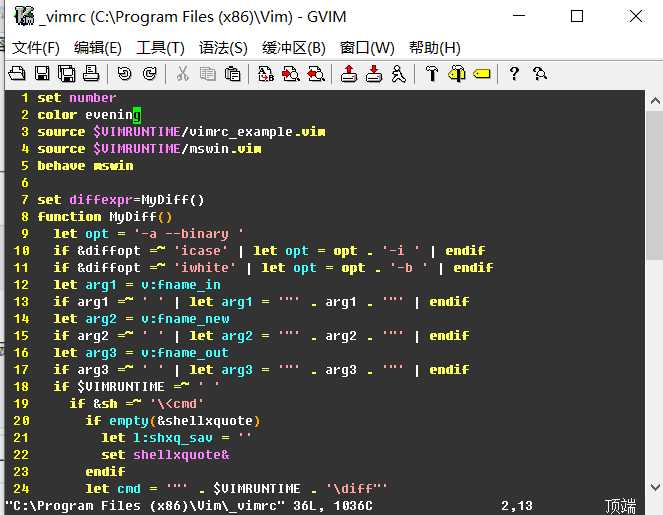The height and width of the screenshot is (515, 663).
Task: Undo the last change via toolbar
Action: tap(124, 74)
